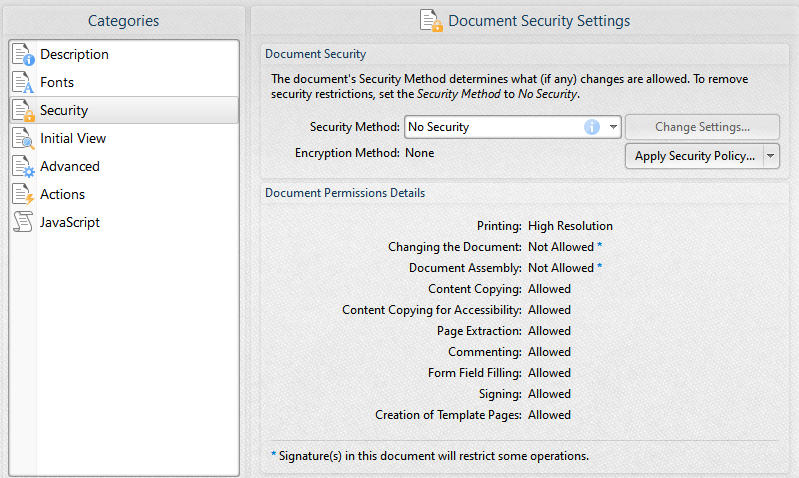Switch to the Description category
The width and height of the screenshot is (799, 478).
74,54
